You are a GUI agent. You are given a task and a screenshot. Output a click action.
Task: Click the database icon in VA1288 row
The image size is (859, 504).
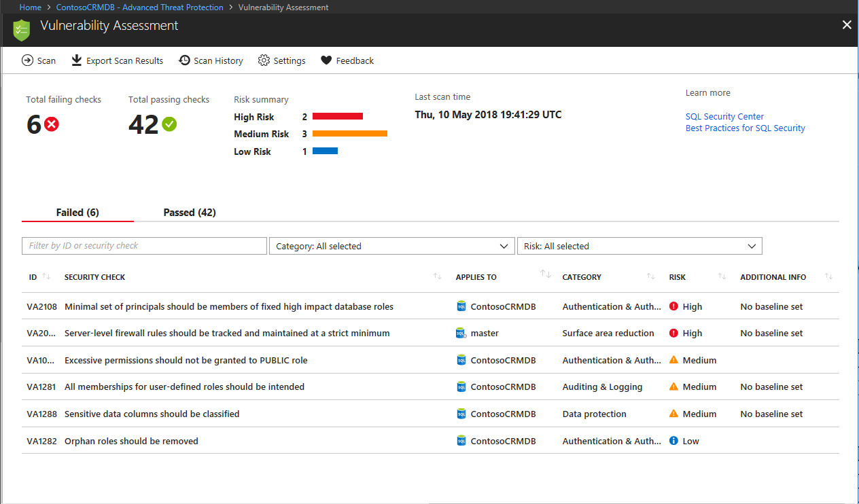click(x=461, y=414)
